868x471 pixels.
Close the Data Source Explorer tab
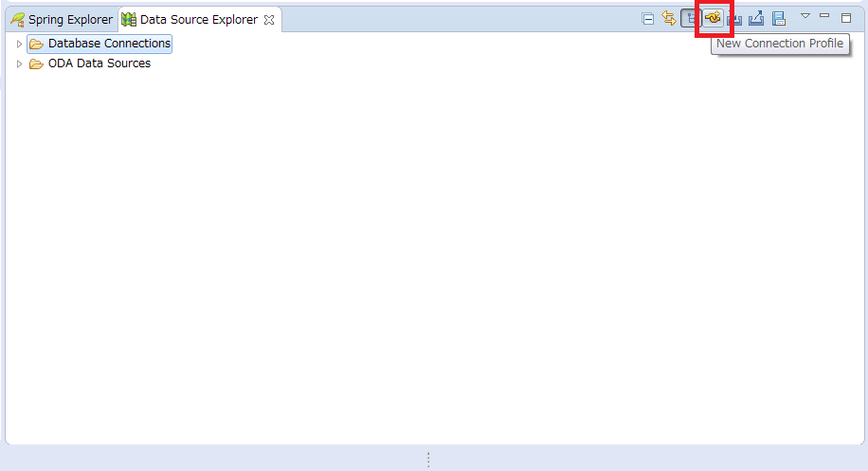[269, 20]
